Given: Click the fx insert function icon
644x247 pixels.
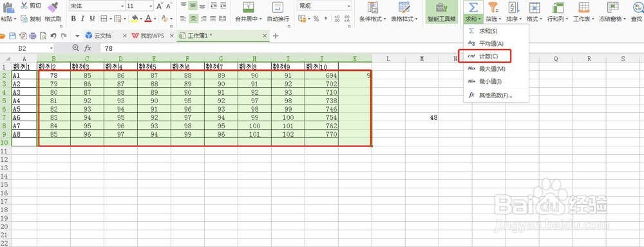Looking at the screenshot, I should click(88, 48).
